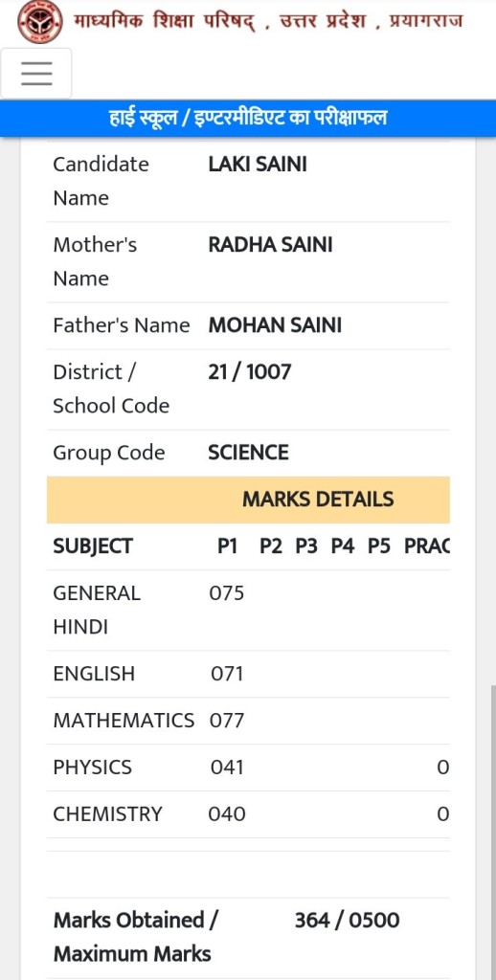Click the vertical scrollbar on right edge

(x=491, y=832)
